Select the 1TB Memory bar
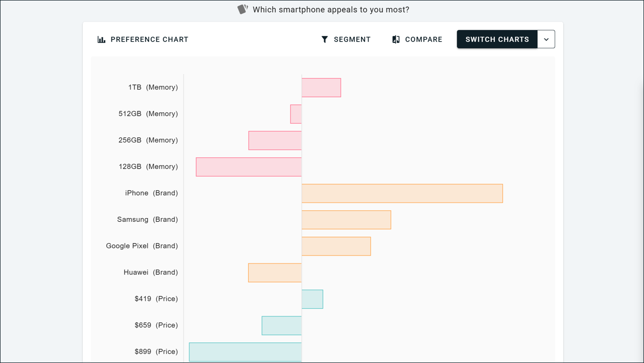 [321, 87]
